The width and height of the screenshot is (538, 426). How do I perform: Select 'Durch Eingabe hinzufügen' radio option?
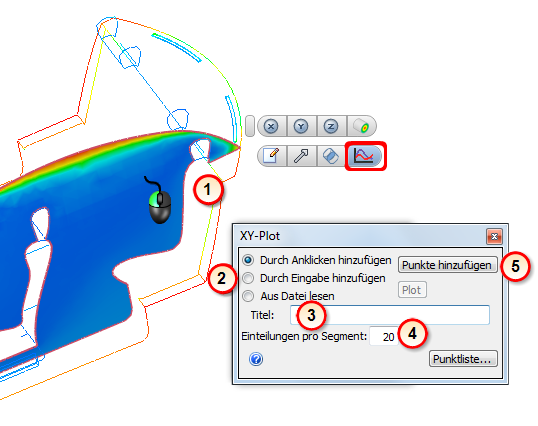[248, 278]
